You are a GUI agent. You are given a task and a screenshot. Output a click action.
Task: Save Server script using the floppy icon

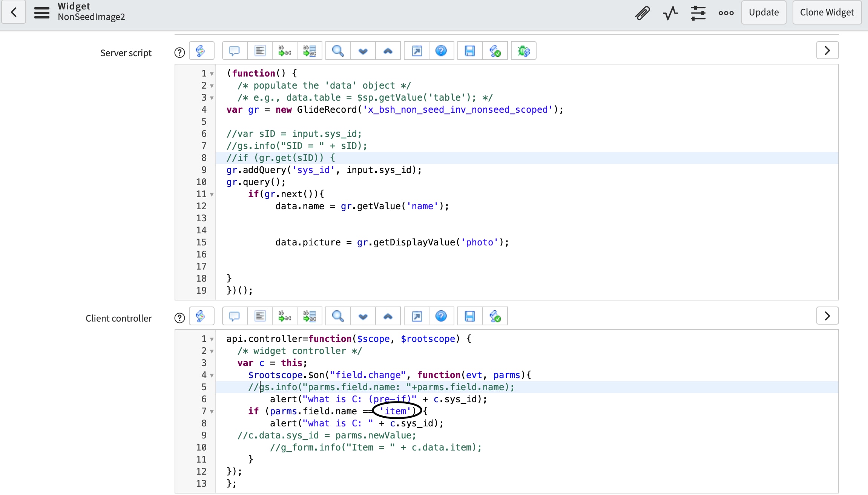(x=470, y=51)
